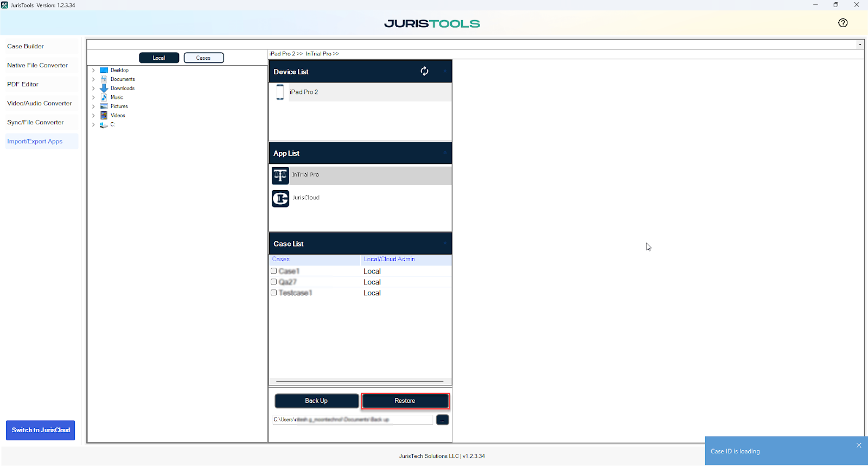The height and width of the screenshot is (467, 868).
Task: Click the Local cell in Testcase1 row
Action: (372, 293)
